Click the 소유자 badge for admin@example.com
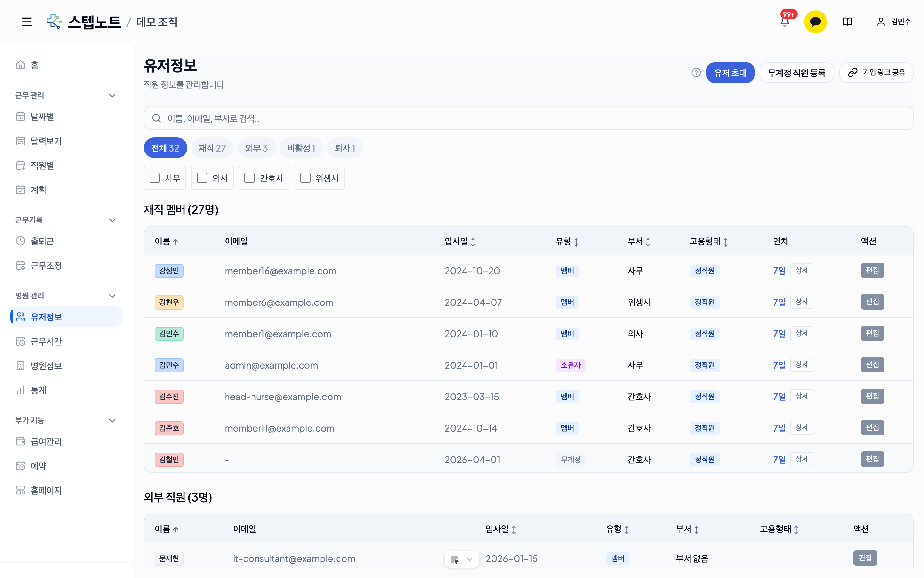 570,365
